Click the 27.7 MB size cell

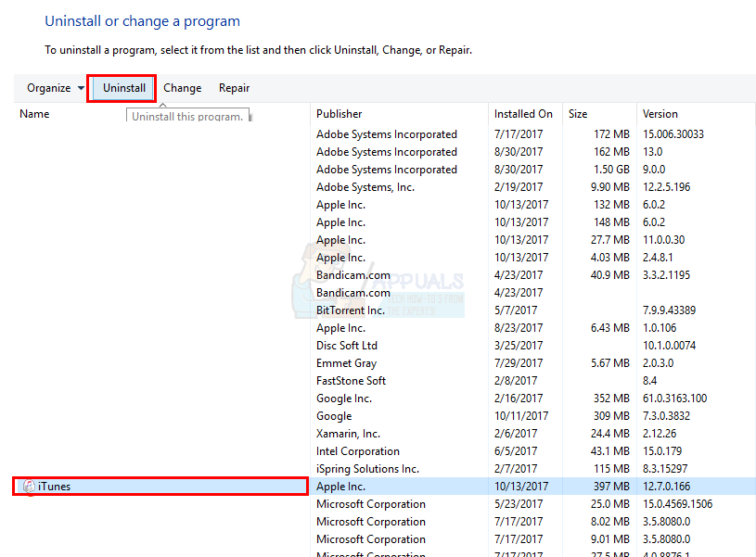(x=610, y=240)
